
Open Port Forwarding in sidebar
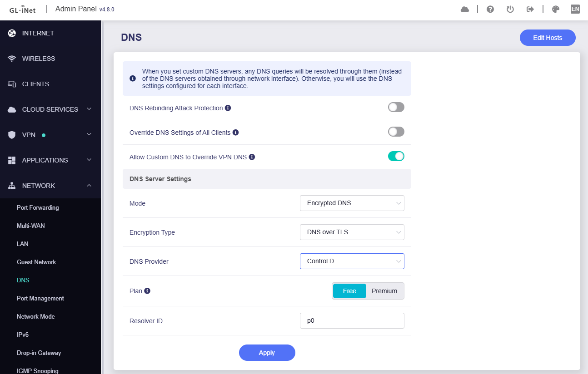coord(38,207)
